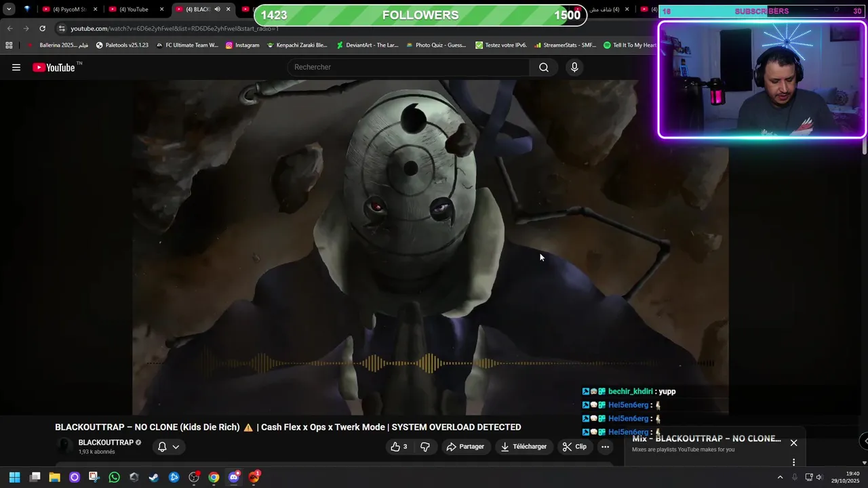Open WhatsApp from the taskbar

click(115, 477)
